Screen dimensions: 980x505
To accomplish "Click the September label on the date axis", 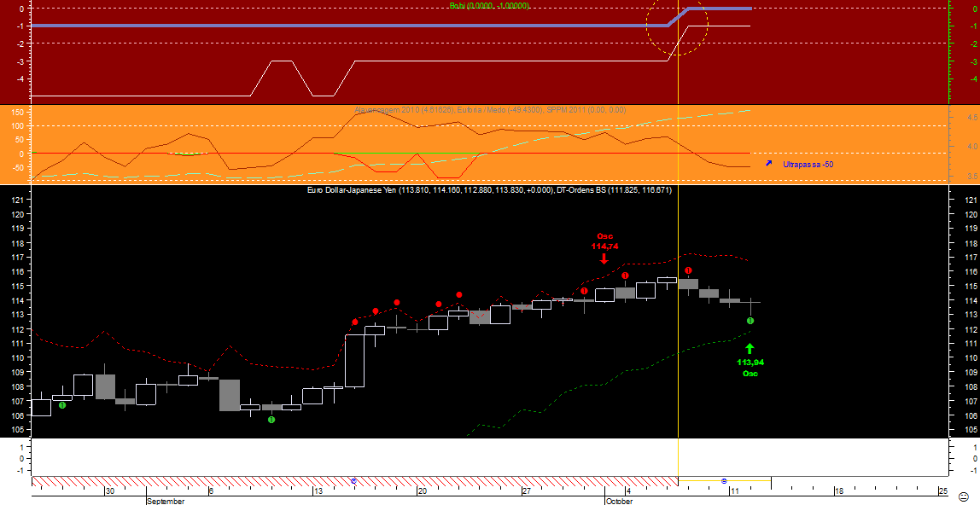I will pyautogui.click(x=166, y=501).
